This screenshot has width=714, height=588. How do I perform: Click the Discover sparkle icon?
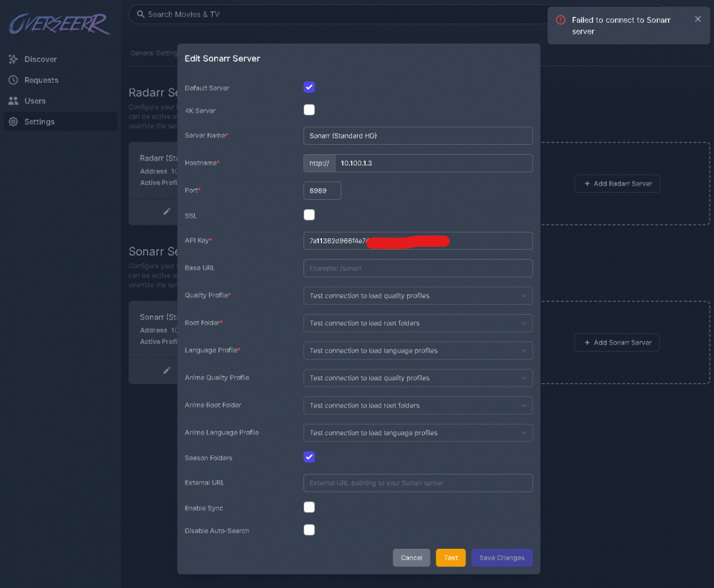[13, 59]
